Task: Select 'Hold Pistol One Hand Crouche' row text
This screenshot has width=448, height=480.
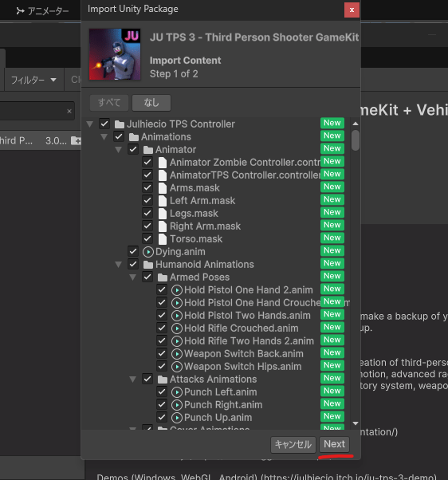Action: point(253,303)
